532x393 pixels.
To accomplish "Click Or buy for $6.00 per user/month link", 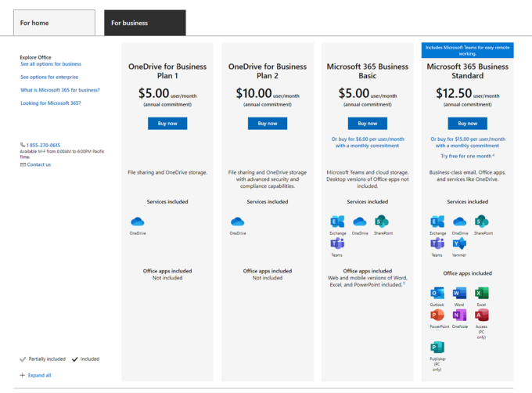I will pos(368,142).
